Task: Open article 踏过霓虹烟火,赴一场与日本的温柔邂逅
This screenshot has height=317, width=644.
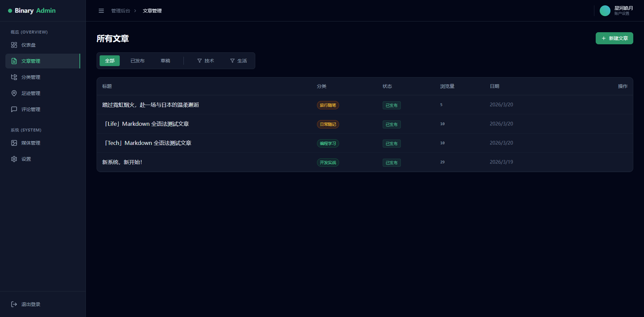Action: tap(151, 105)
